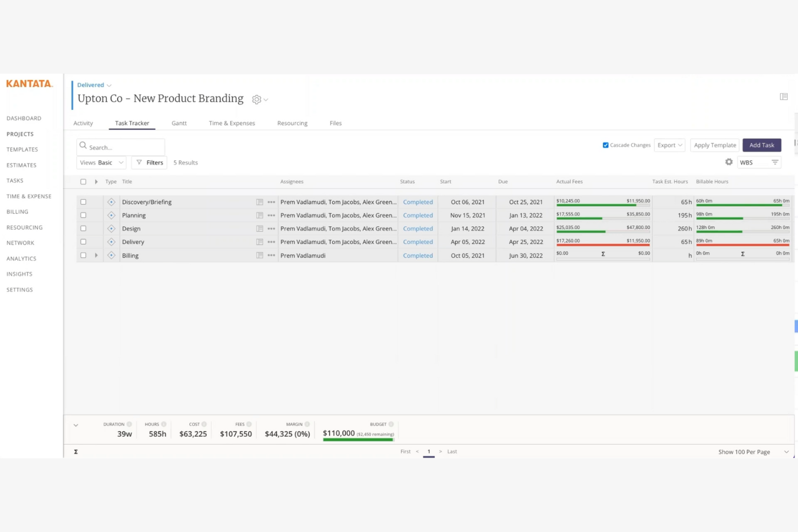Open the Views Basic dropdown

click(101, 163)
